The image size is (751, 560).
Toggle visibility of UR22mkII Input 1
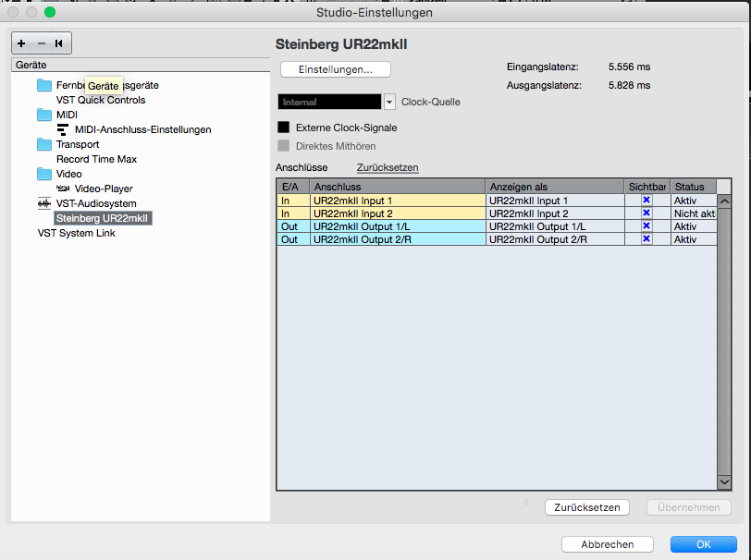pyautogui.click(x=646, y=201)
